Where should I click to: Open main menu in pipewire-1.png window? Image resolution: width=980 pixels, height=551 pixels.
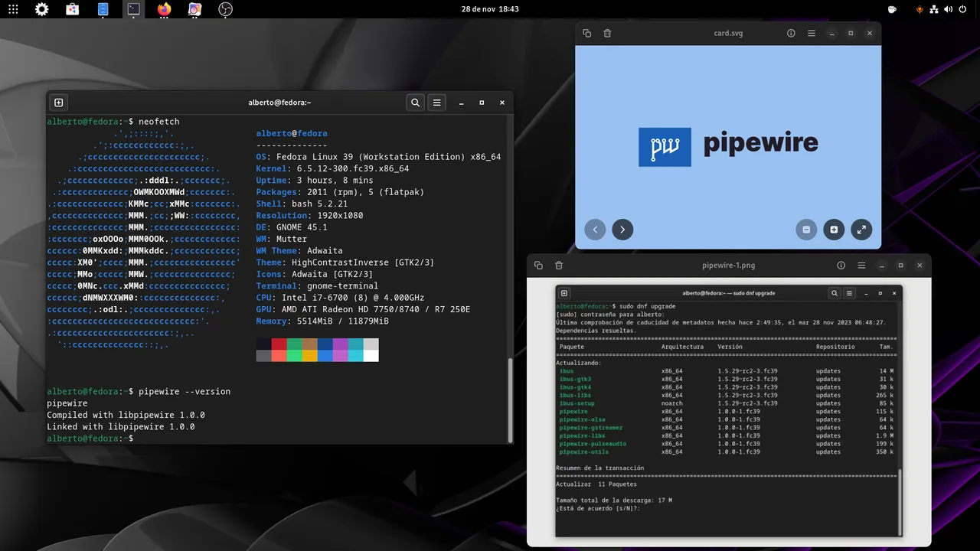(861, 266)
